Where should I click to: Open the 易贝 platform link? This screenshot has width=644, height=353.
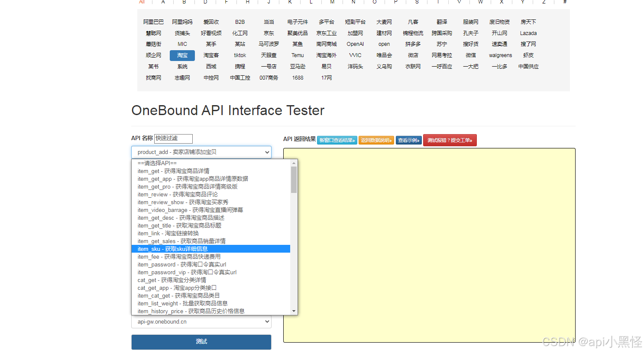[x=327, y=67]
